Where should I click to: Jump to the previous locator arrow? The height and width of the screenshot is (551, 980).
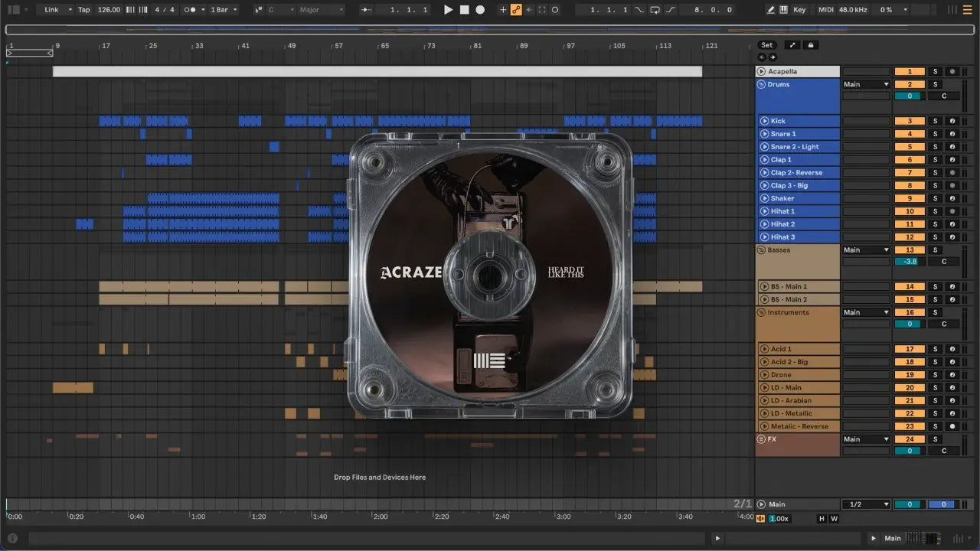click(762, 57)
